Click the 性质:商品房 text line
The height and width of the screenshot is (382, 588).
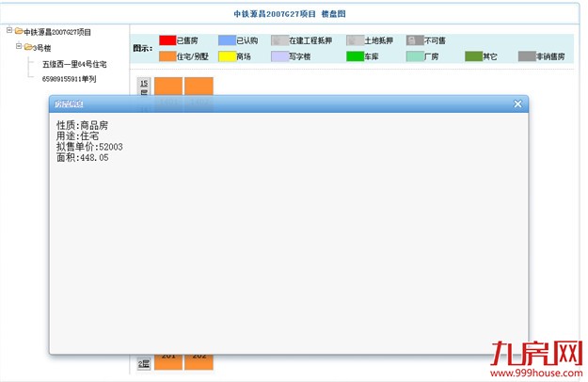82,125
